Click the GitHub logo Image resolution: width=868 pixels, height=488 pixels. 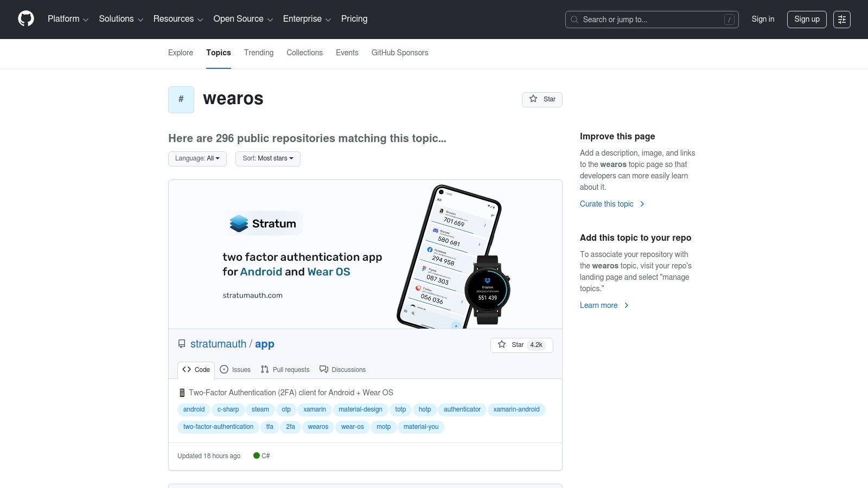(26, 19)
